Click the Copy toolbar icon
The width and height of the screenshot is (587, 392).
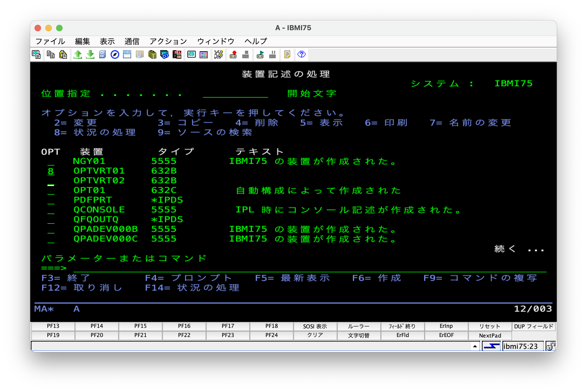point(50,54)
